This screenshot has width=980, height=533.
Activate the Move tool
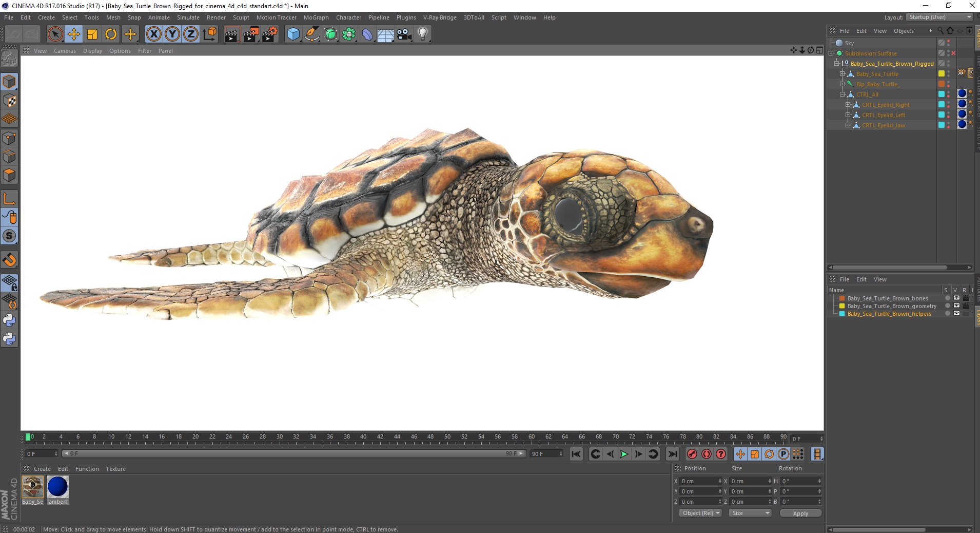coord(74,34)
